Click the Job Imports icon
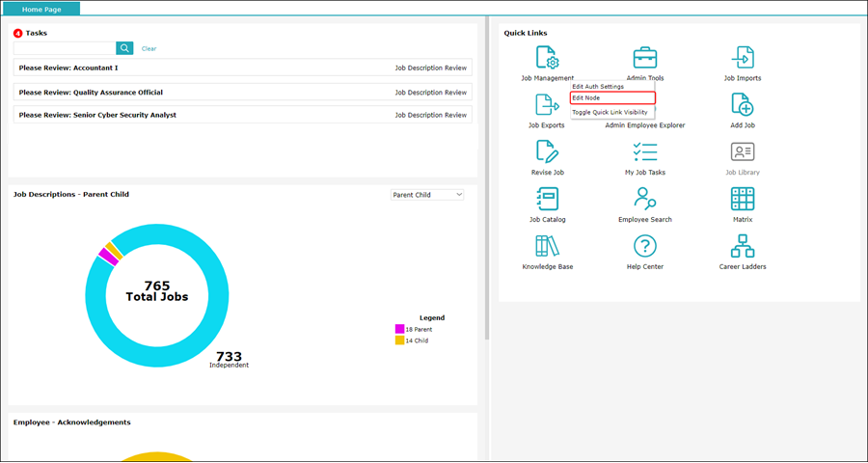 [742, 57]
